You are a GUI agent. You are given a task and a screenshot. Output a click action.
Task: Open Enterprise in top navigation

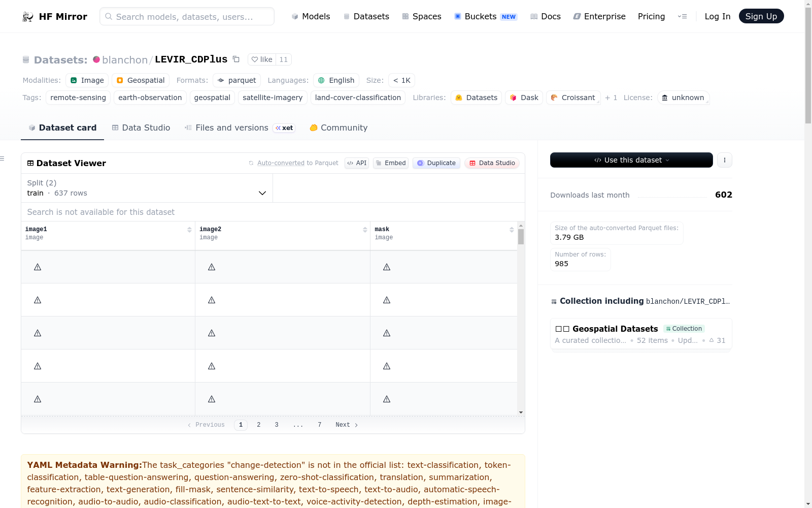pyautogui.click(x=599, y=16)
